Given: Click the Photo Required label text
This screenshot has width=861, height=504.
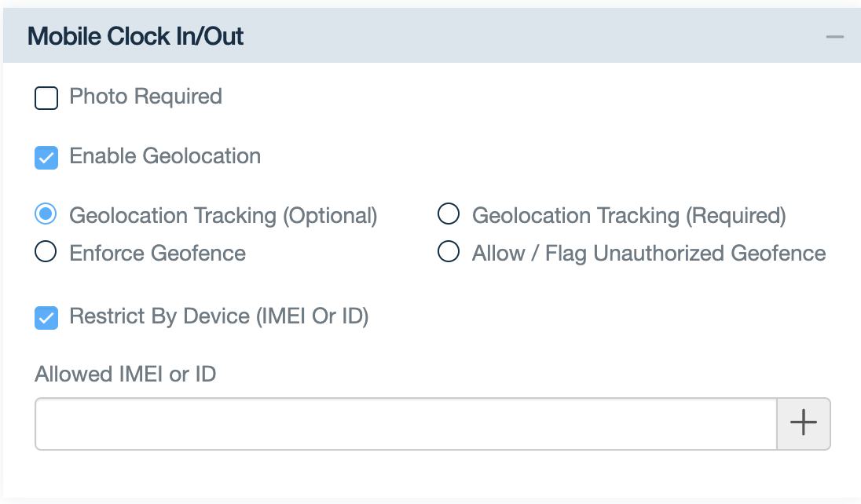Looking at the screenshot, I should coord(145,97).
